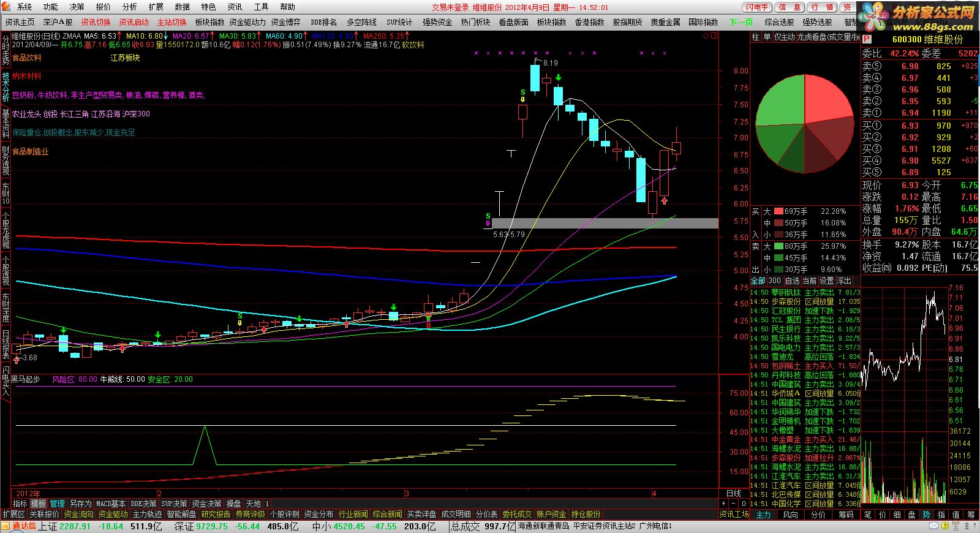The height and width of the screenshot is (533, 980).
Task: Switch to the 模板 tab below the chart
Action: (x=39, y=504)
